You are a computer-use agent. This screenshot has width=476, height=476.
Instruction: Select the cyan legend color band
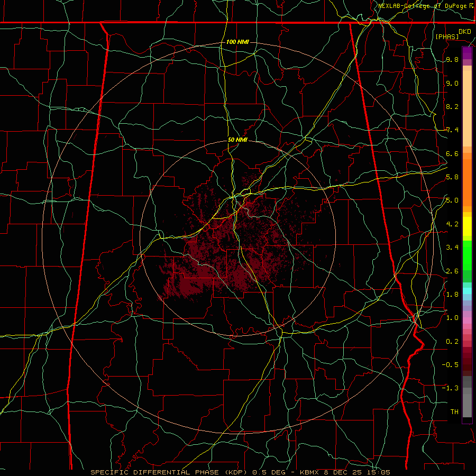point(467,291)
